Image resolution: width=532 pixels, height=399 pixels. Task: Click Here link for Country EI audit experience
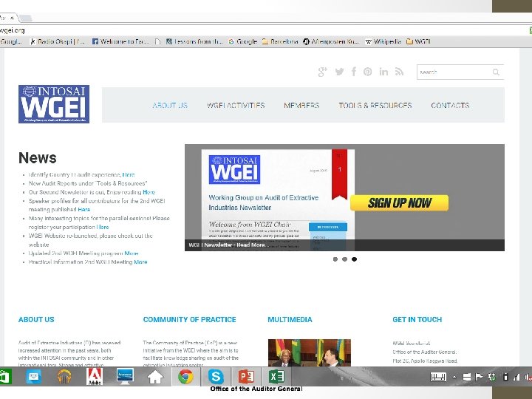coord(129,174)
